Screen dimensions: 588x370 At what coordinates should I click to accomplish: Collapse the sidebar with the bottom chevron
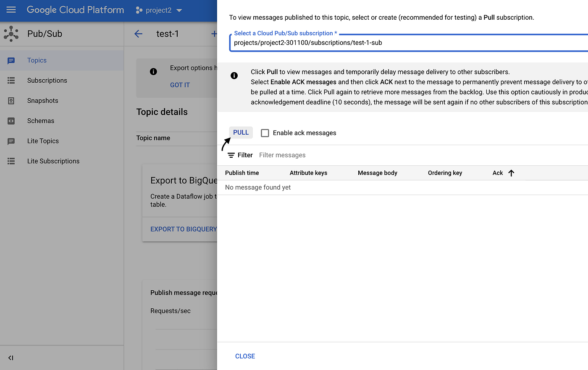[x=11, y=358]
